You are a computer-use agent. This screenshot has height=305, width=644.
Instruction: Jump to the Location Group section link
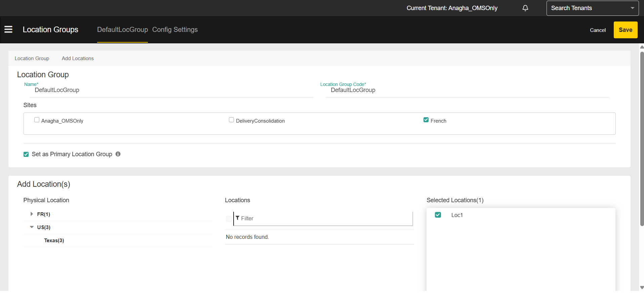pos(32,58)
